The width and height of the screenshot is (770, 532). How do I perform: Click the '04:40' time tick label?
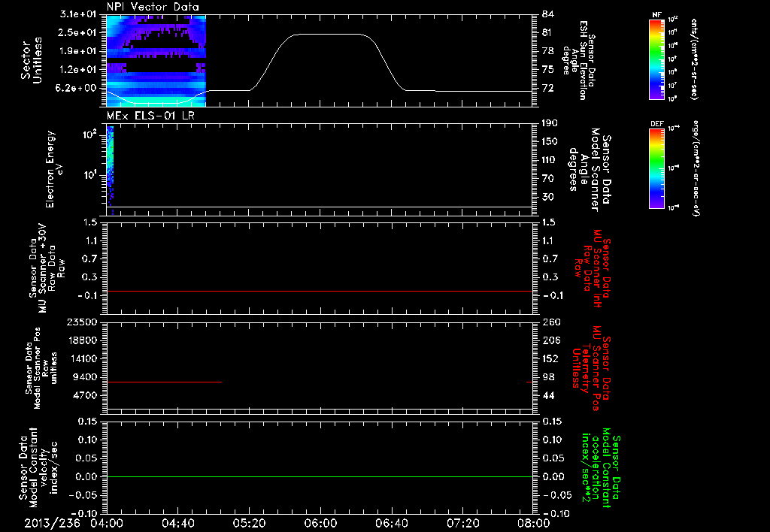coord(177,523)
